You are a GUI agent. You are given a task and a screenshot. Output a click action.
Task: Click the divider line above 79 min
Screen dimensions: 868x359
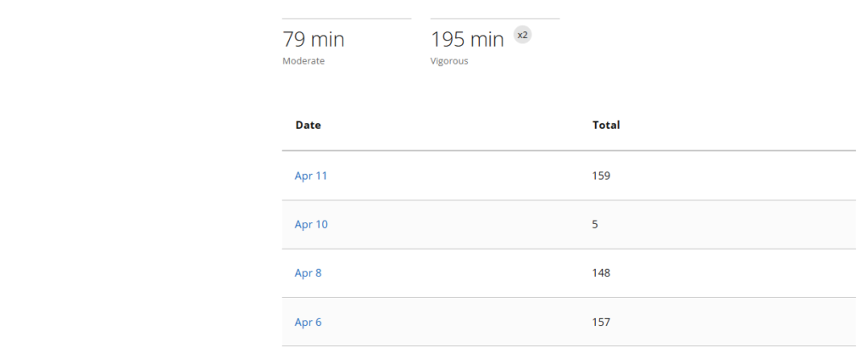pos(347,19)
